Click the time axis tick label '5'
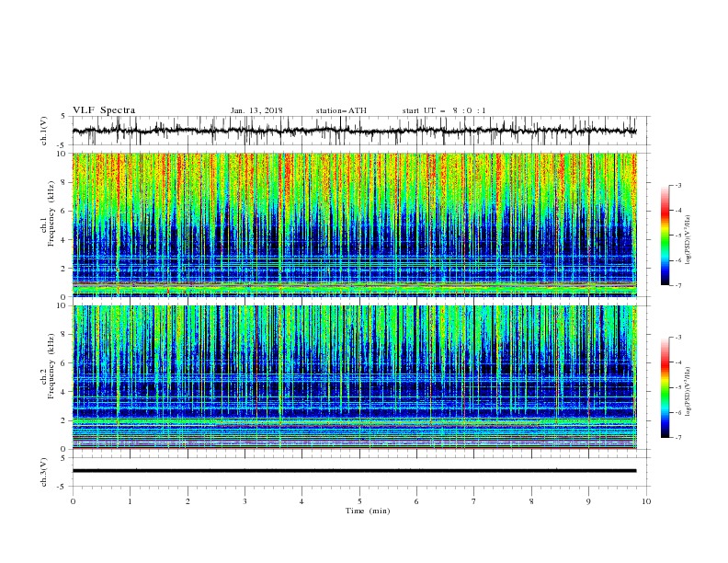Viewport: 728px width, 563px height. coord(359,501)
